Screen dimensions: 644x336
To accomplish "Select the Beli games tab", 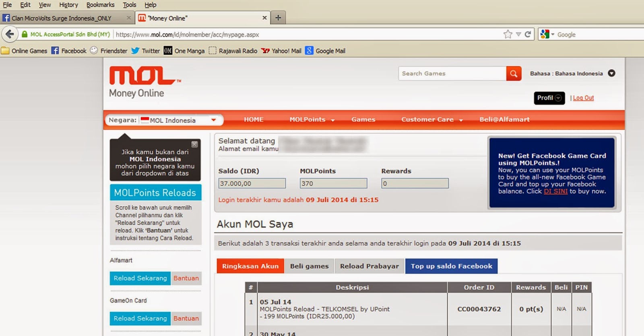I will pos(309,266).
